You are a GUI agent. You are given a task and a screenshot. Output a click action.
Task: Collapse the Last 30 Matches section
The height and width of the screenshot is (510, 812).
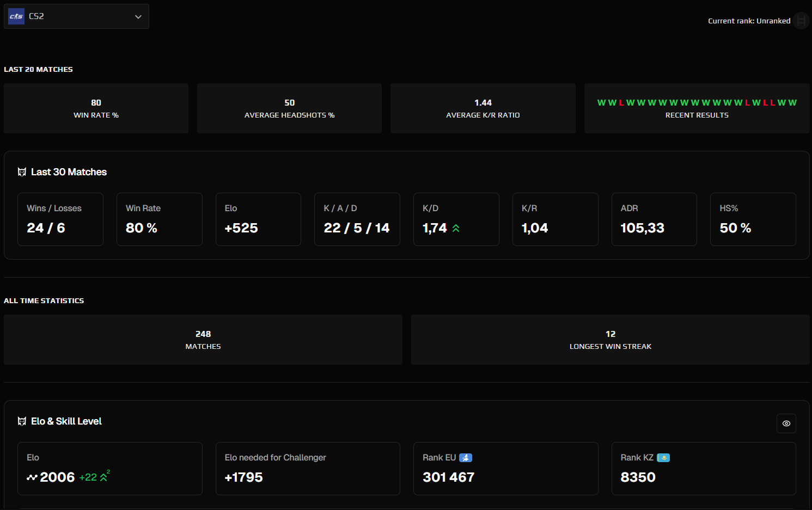point(69,172)
